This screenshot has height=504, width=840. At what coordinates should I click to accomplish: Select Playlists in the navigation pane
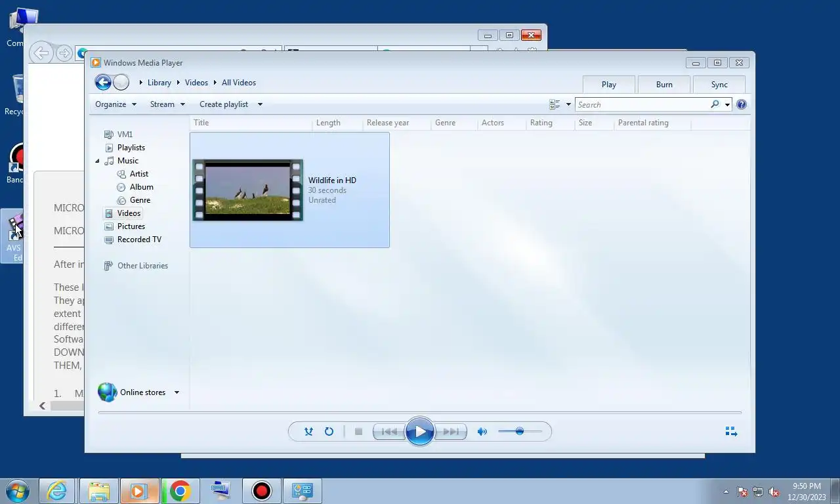tap(131, 148)
